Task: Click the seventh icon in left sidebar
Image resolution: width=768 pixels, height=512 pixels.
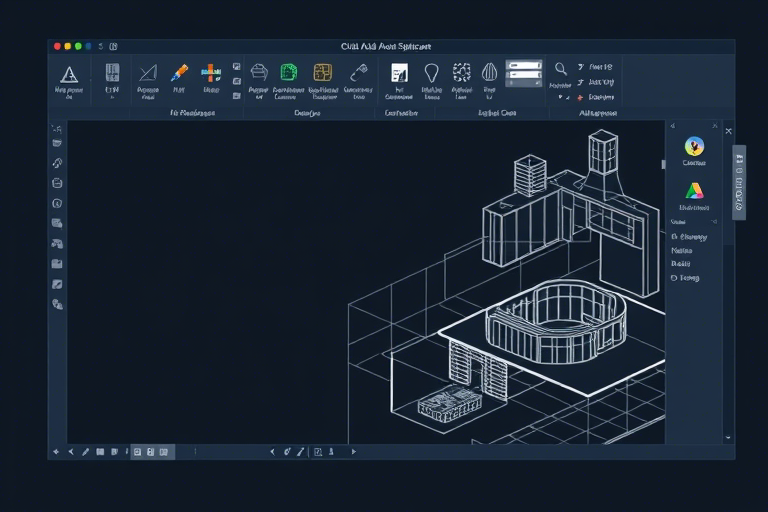Action: coord(57,244)
